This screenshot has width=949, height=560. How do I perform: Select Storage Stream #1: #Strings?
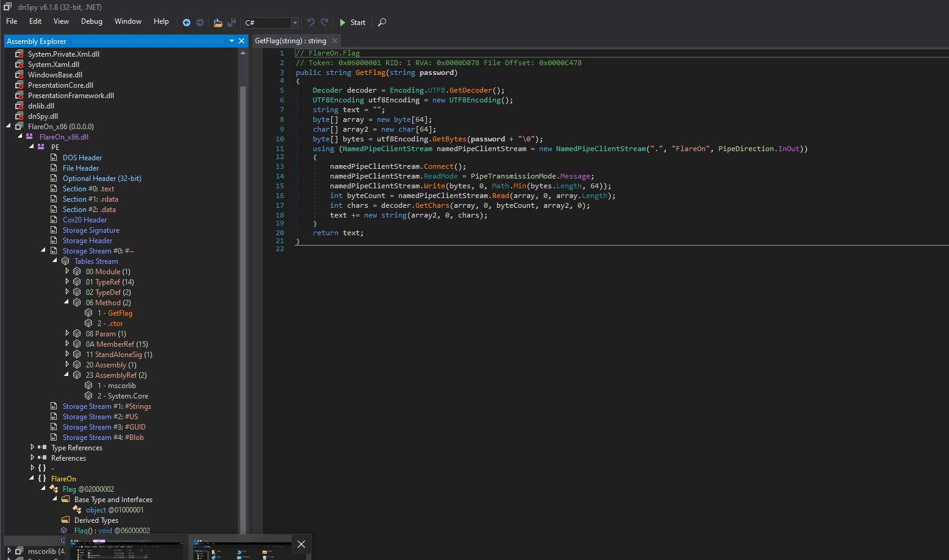coord(107,406)
